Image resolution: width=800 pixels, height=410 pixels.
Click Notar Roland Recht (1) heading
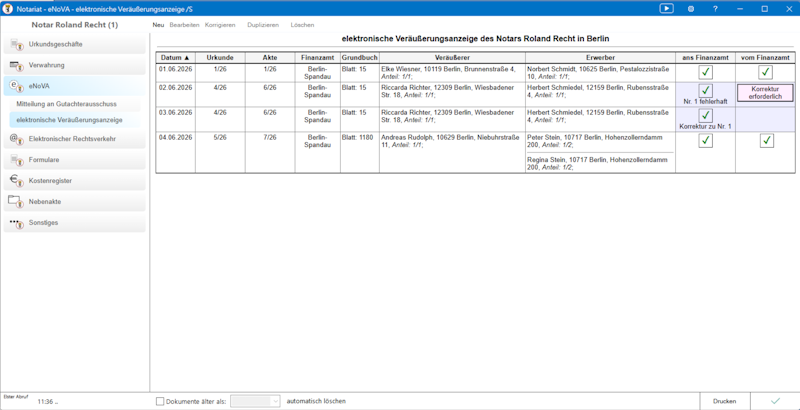74,24
